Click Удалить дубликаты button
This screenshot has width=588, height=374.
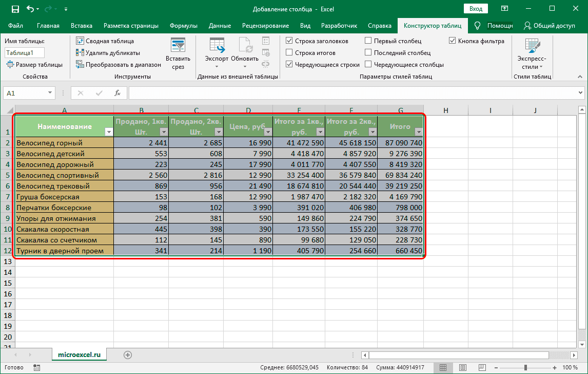pyautogui.click(x=108, y=52)
